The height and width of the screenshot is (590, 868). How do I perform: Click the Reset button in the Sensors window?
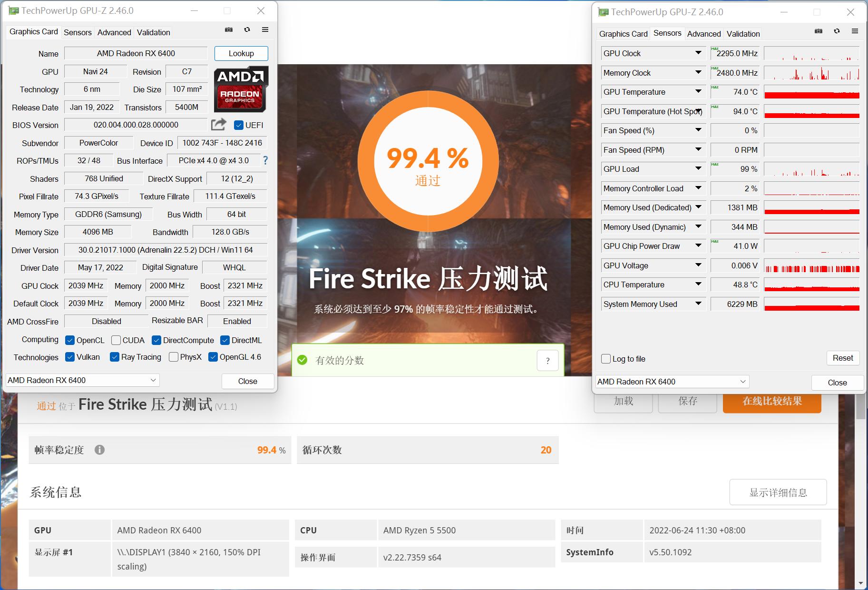tap(843, 358)
